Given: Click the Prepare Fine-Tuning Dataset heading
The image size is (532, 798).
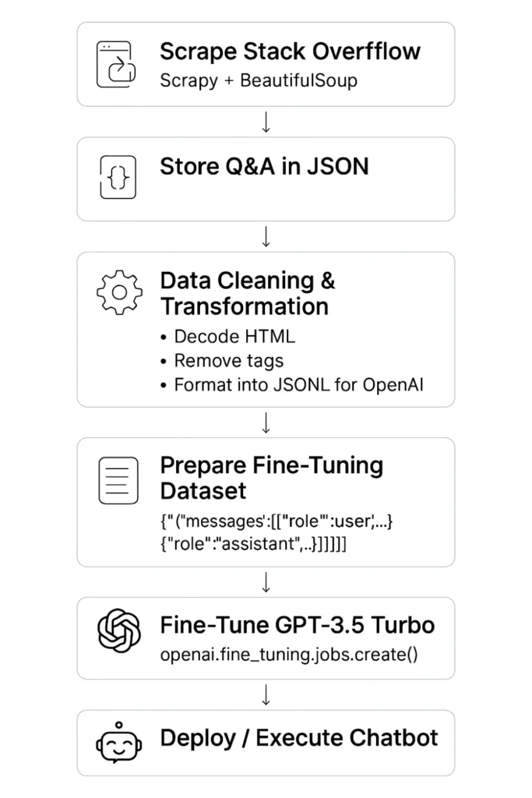Looking at the screenshot, I should click(x=271, y=478).
